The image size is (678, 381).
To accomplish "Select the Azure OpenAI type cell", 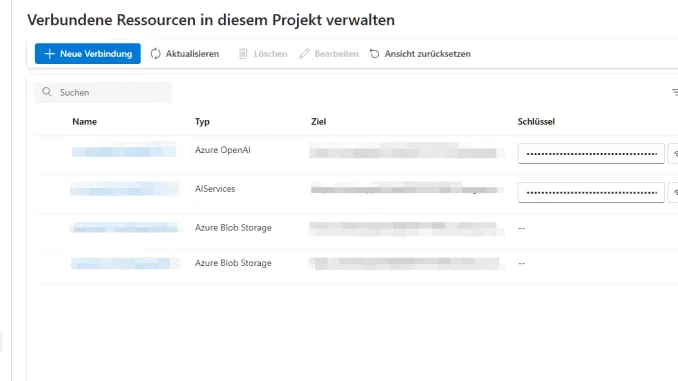I will [x=223, y=150].
